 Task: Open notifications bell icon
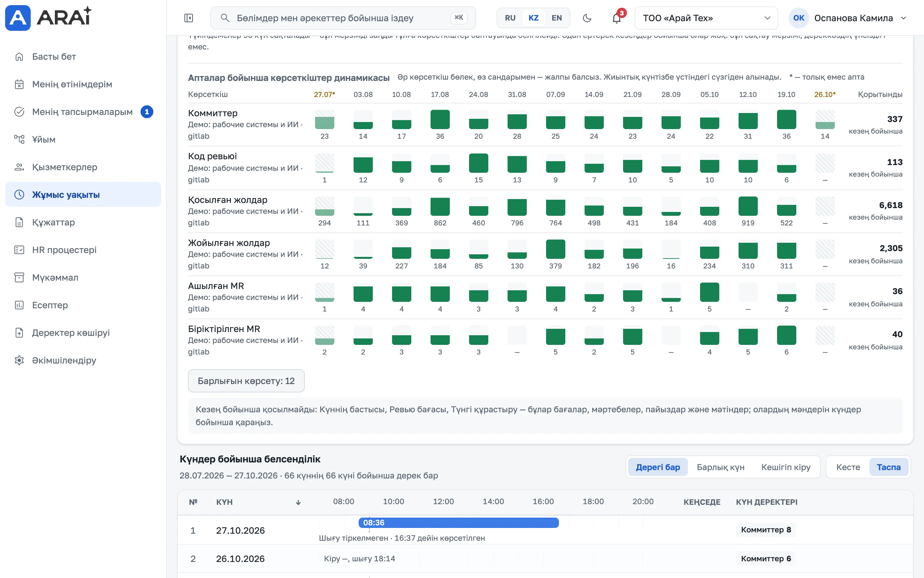click(617, 18)
